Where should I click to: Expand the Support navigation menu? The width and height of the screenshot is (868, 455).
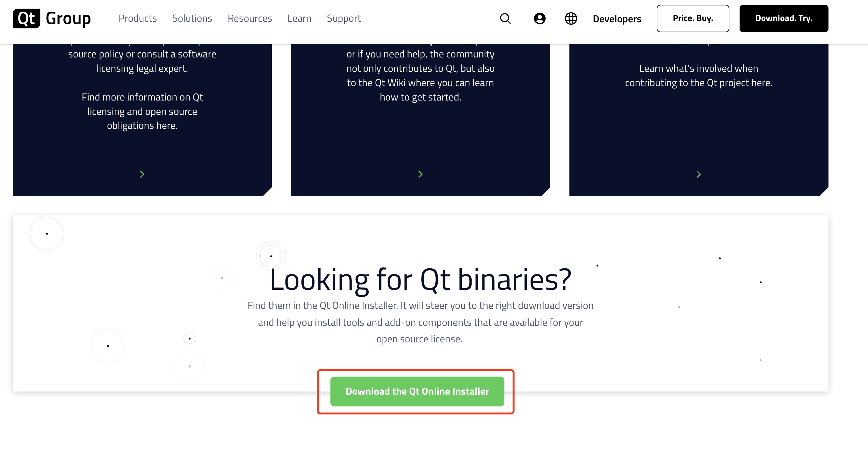[x=344, y=18]
